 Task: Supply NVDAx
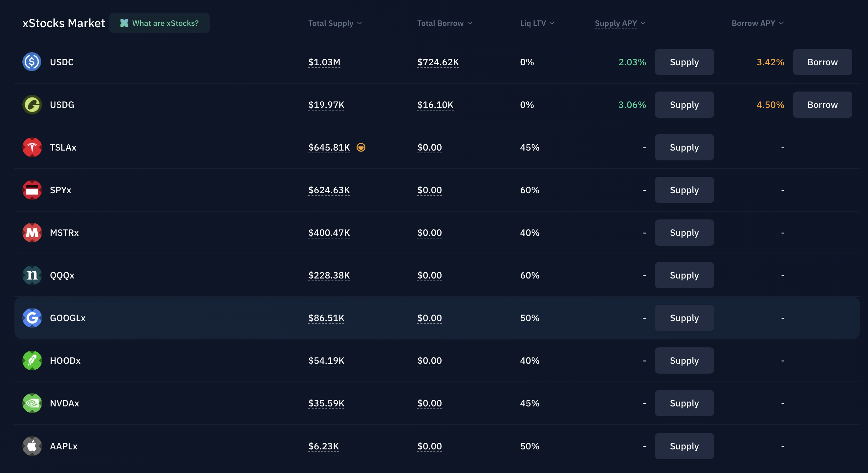click(684, 403)
